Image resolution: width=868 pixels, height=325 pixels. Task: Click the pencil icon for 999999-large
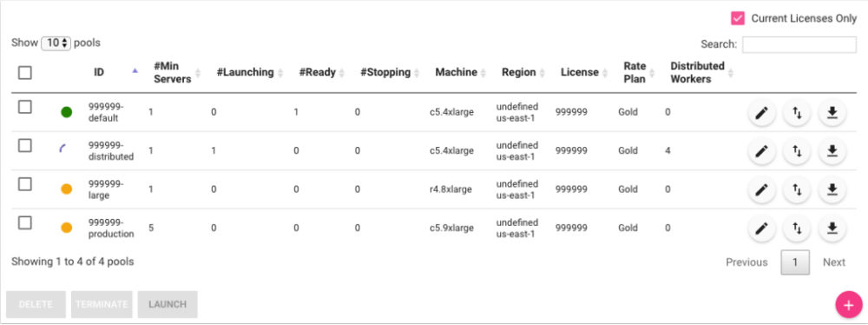point(762,189)
